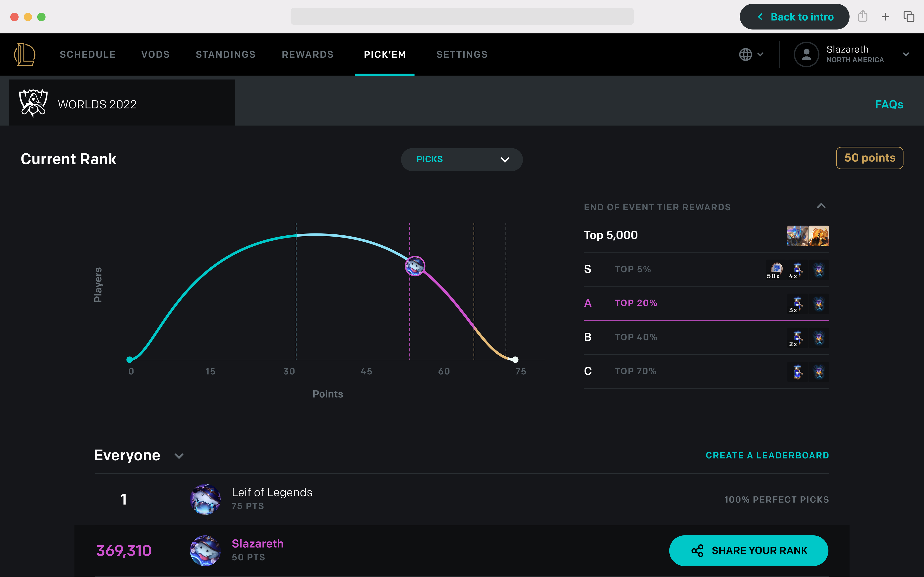Expand the Everyone leaderboard dropdown
This screenshot has height=577, width=924.
[x=179, y=456]
